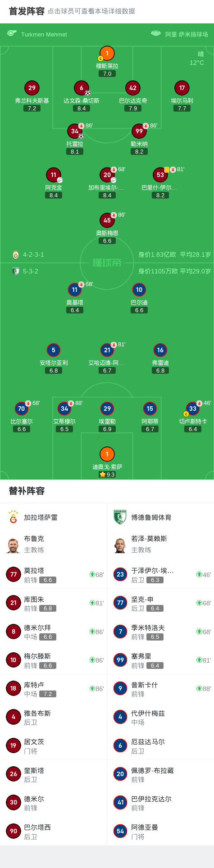
Task: View coach 布鲁克 profile photo
Action: tap(14, 545)
